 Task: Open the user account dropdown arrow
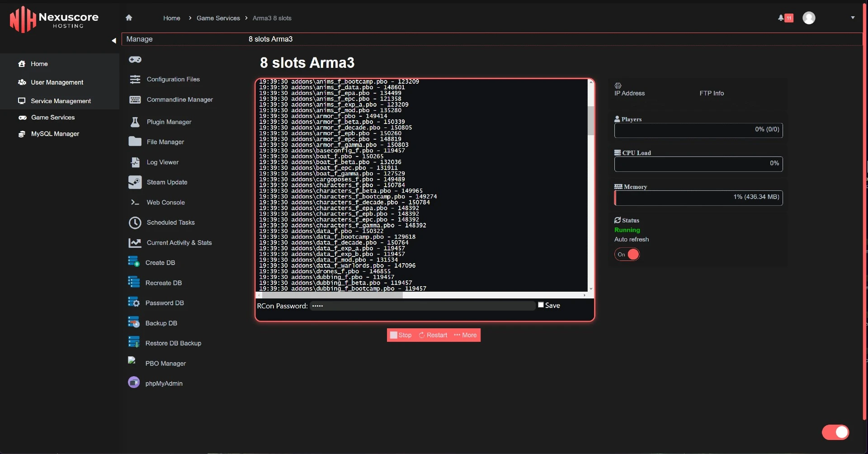pyautogui.click(x=853, y=18)
